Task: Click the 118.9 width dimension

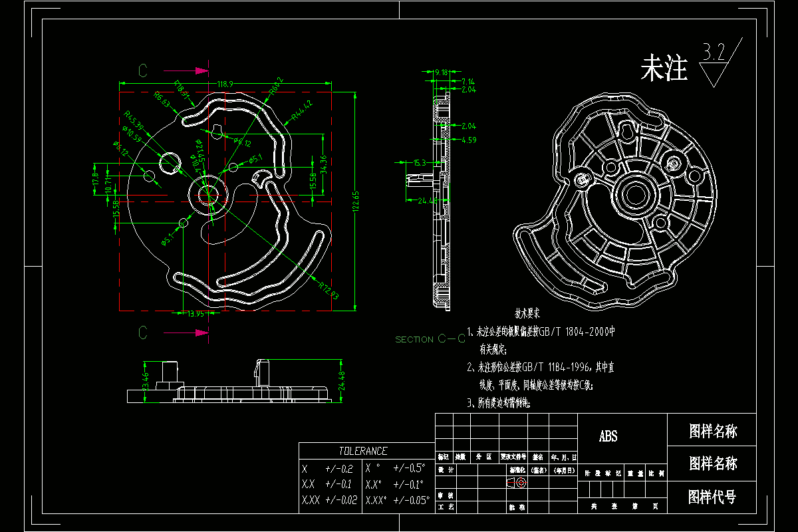Action: (x=225, y=84)
